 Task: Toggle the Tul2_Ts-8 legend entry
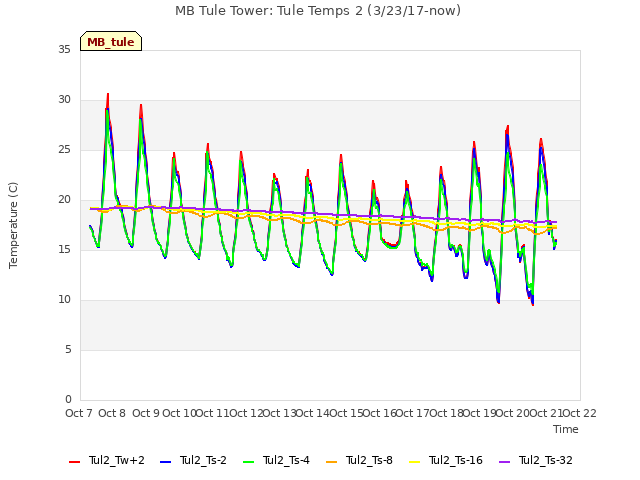(x=359, y=460)
